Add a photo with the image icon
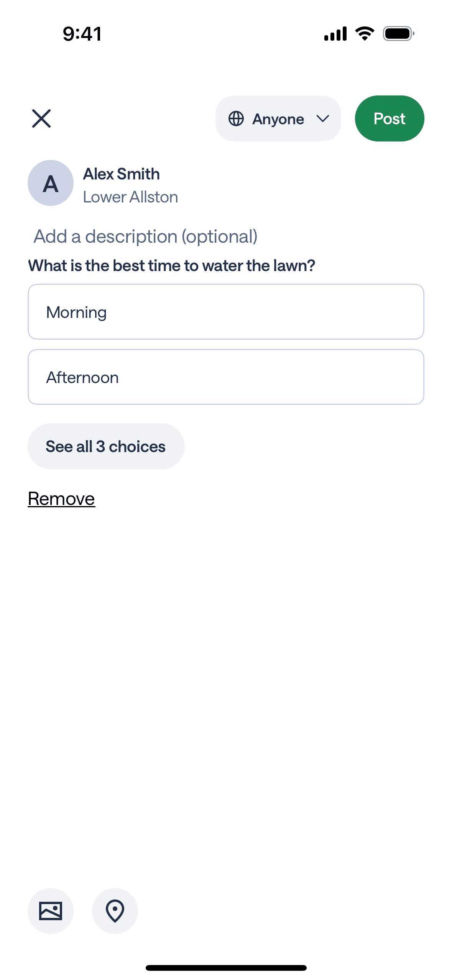 [x=51, y=911]
